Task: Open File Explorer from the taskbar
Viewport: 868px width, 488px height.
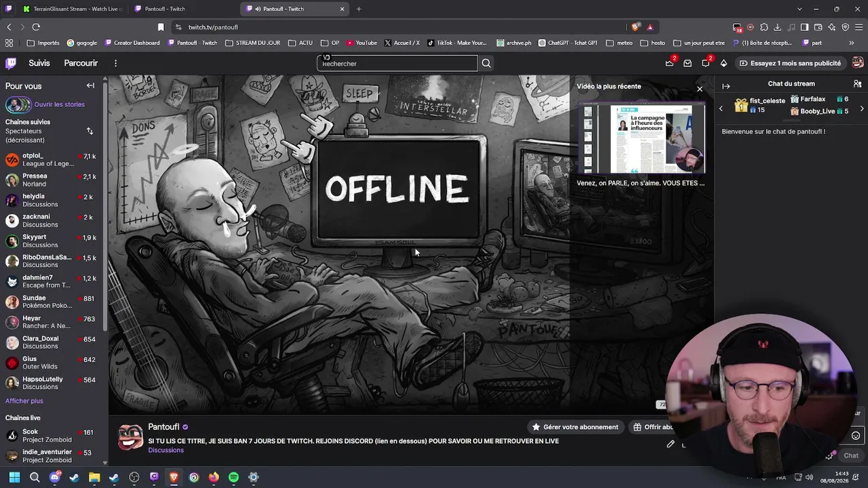Action: [94, 477]
